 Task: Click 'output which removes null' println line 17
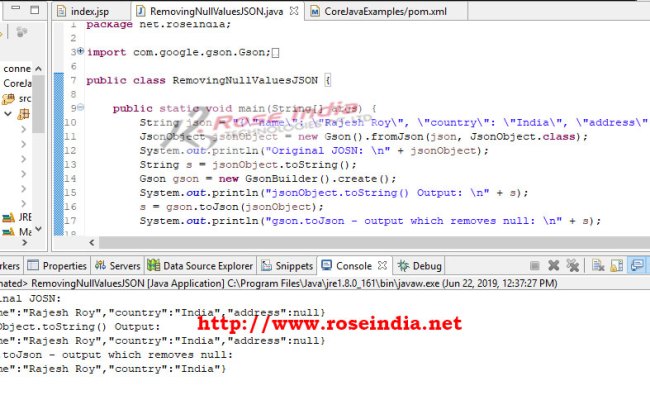[370, 221]
